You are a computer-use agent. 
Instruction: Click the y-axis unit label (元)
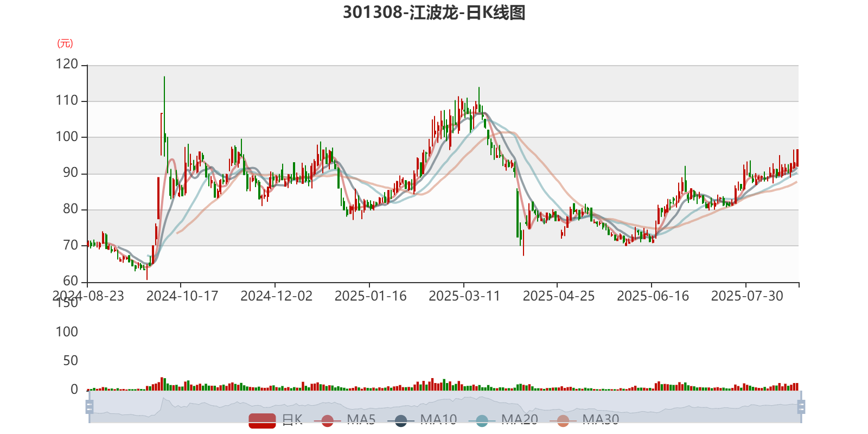coord(65,43)
